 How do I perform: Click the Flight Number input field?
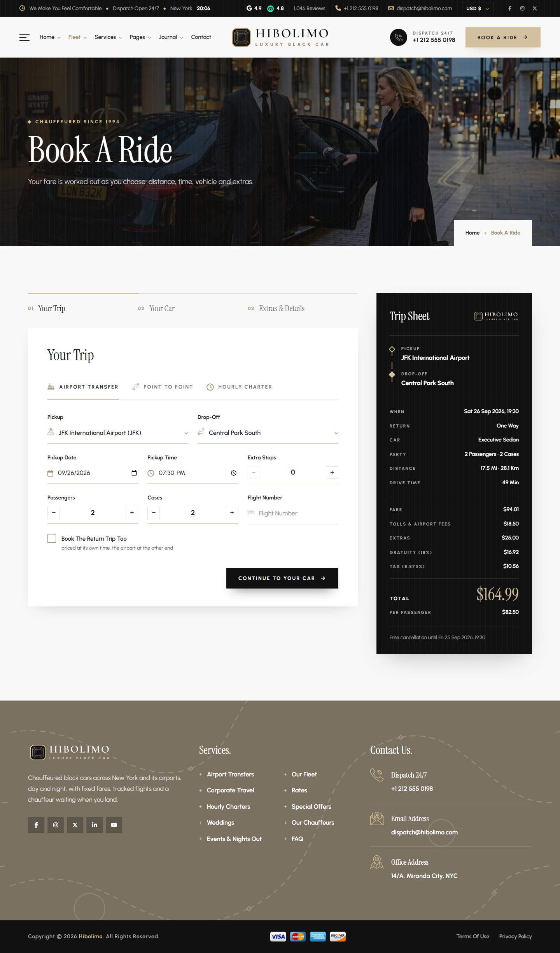pyautogui.click(x=293, y=513)
